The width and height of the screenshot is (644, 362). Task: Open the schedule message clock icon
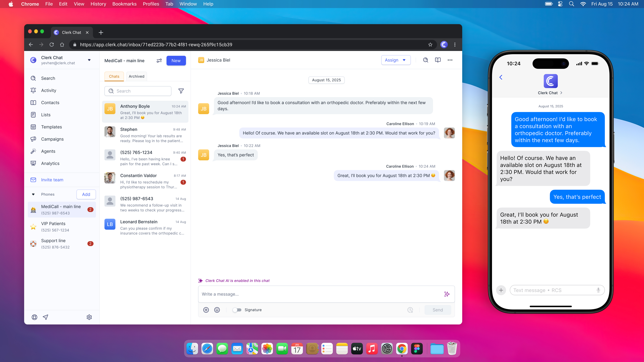(410, 310)
